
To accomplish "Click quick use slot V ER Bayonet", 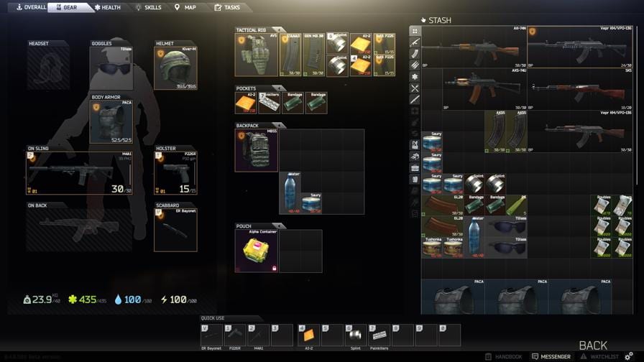I will tap(211, 335).
